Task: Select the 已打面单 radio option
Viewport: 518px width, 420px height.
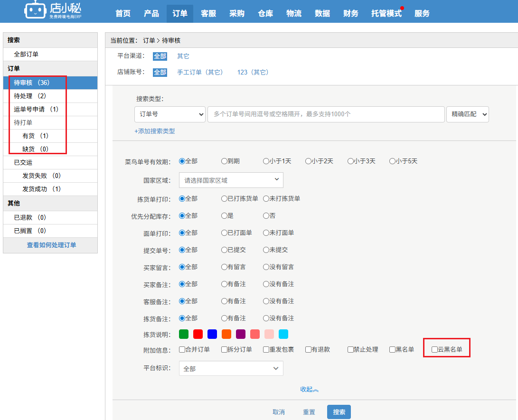Action: pyautogui.click(x=224, y=233)
